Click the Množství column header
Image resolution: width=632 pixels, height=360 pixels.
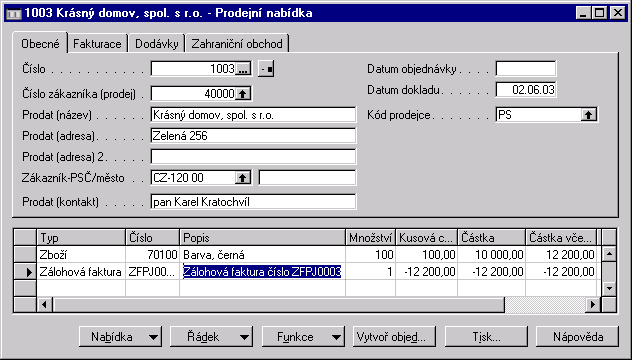370,238
